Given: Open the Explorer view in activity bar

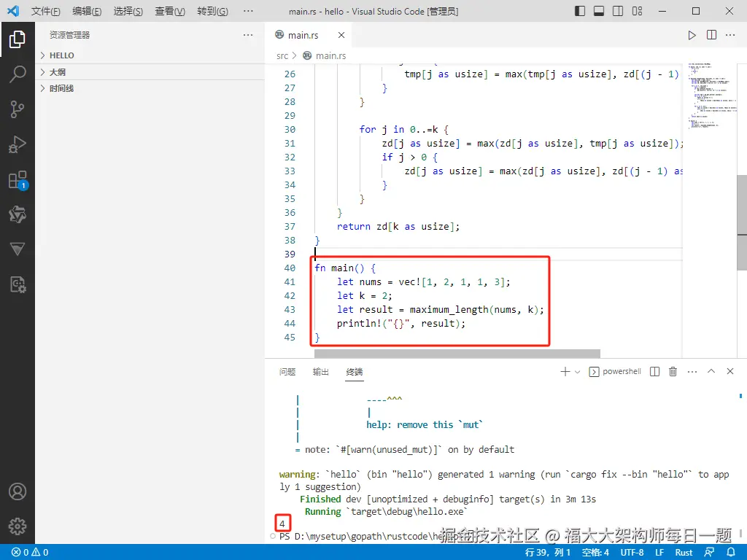Looking at the screenshot, I should point(18,39).
